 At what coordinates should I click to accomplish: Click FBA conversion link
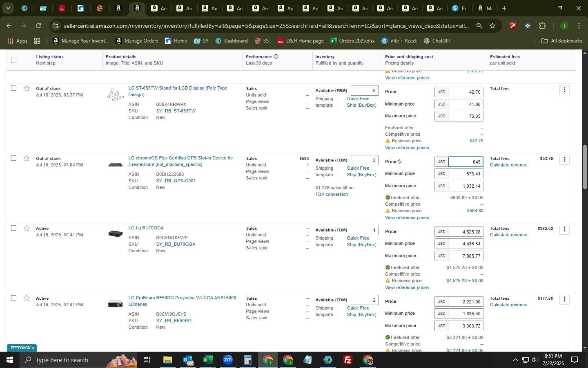pos(332,194)
